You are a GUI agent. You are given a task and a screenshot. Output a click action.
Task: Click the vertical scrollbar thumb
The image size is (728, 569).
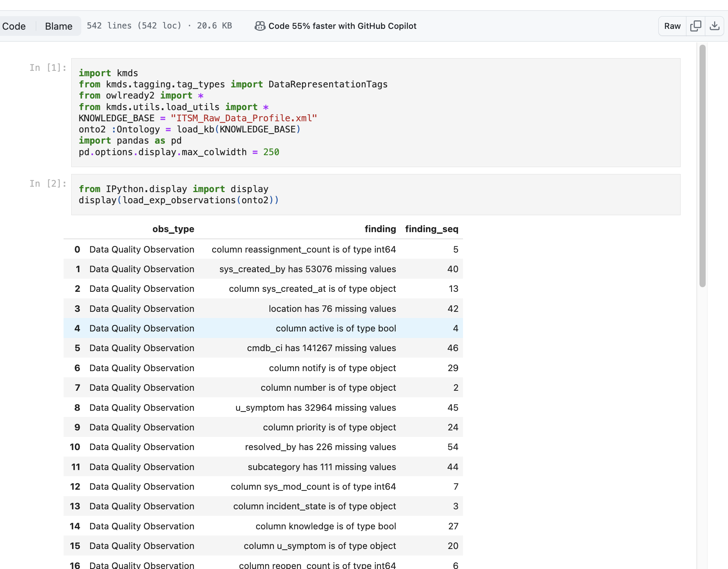tap(703, 166)
